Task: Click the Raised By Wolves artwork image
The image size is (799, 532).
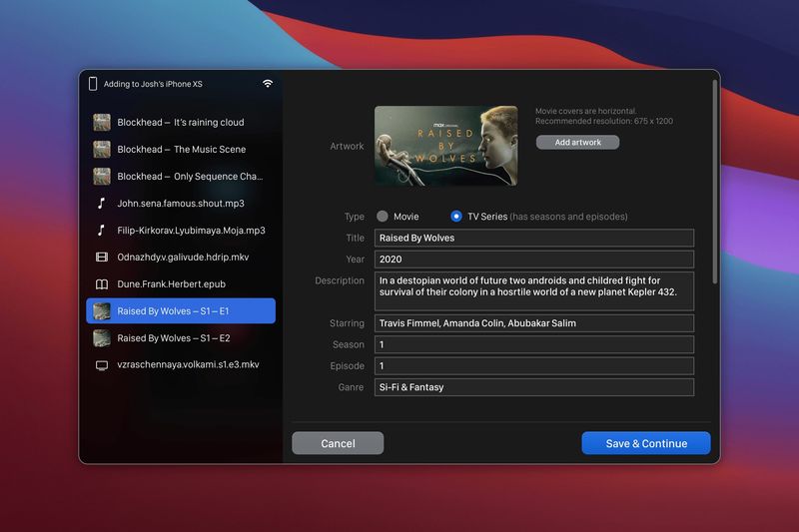Action: [445, 146]
